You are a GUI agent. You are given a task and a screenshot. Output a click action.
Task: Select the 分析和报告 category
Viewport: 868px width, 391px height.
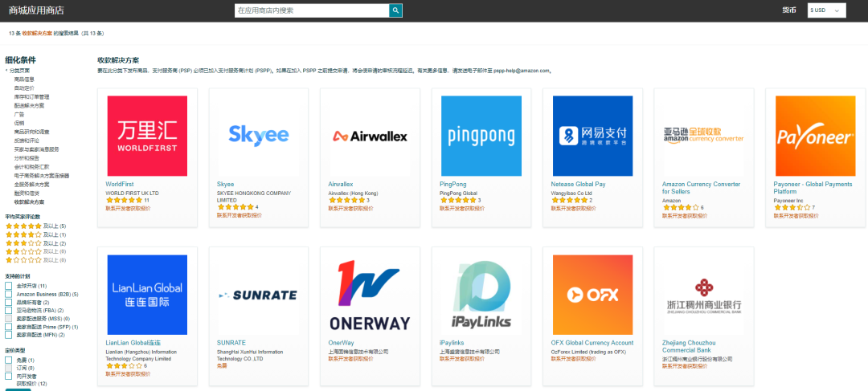[27, 157]
